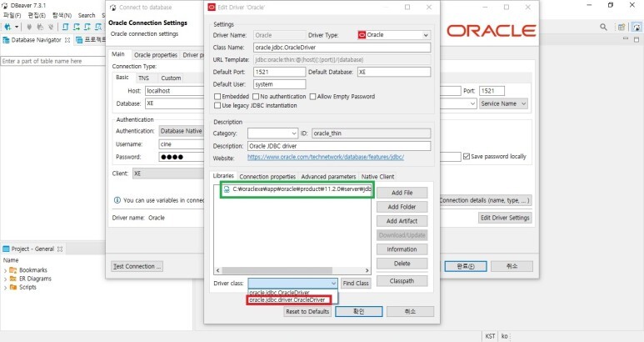Click Edit Driver Settings button
Image resolution: width=644 pixels, height=342 pixels.
[505, 218]
